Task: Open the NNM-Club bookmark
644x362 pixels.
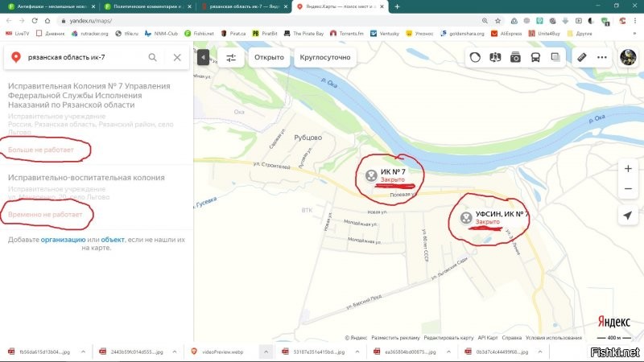Action: coord(162,34)
